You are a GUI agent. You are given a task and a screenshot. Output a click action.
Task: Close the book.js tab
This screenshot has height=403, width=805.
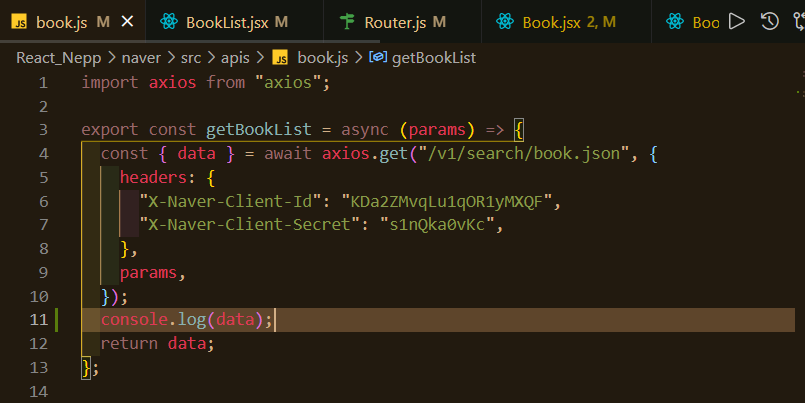coord(127,21)
